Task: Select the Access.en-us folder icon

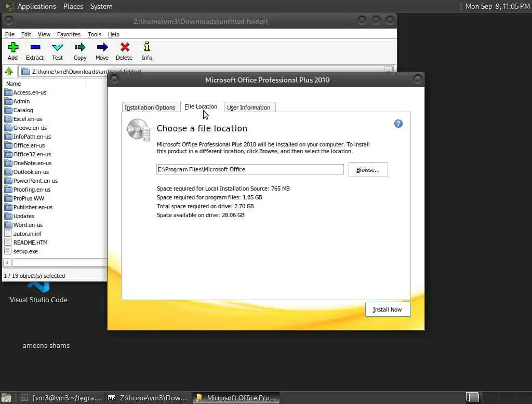Action: pyautogui.click(x=8, y=92)
